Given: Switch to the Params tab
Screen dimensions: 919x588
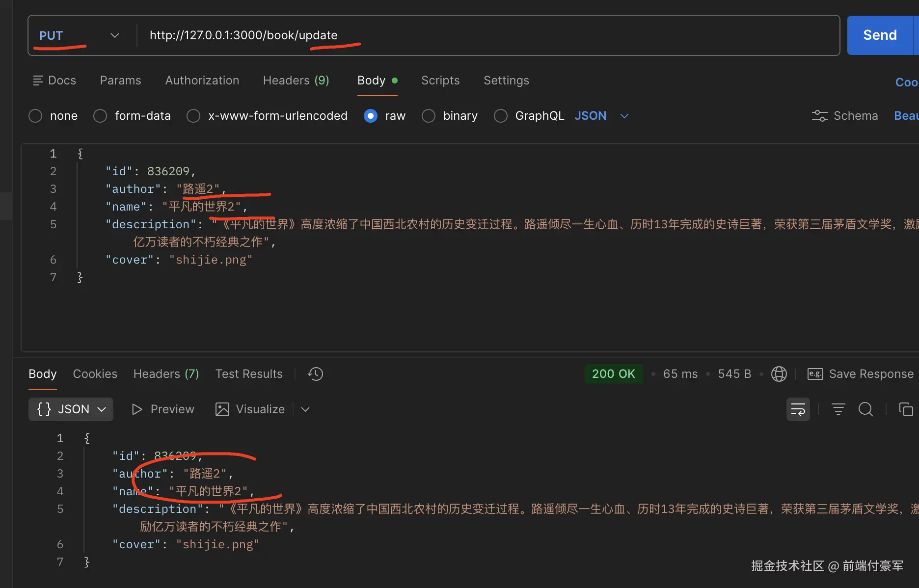Looking at the screenshot, I should (121, 80).
